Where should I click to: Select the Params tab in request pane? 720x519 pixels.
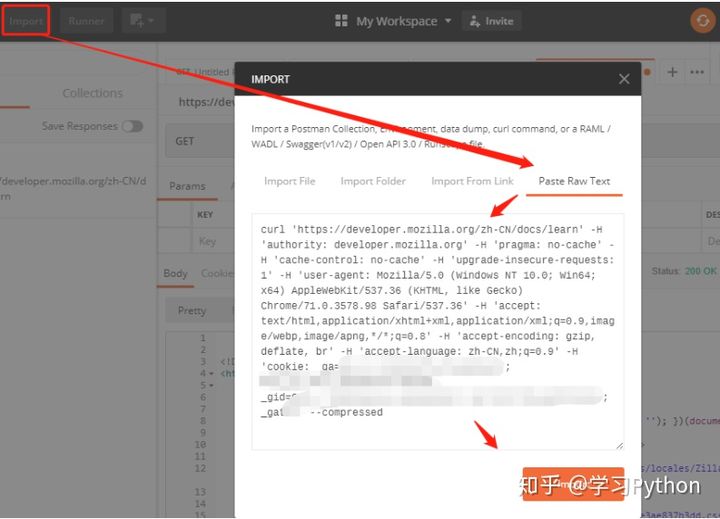[x=187, y=186]
